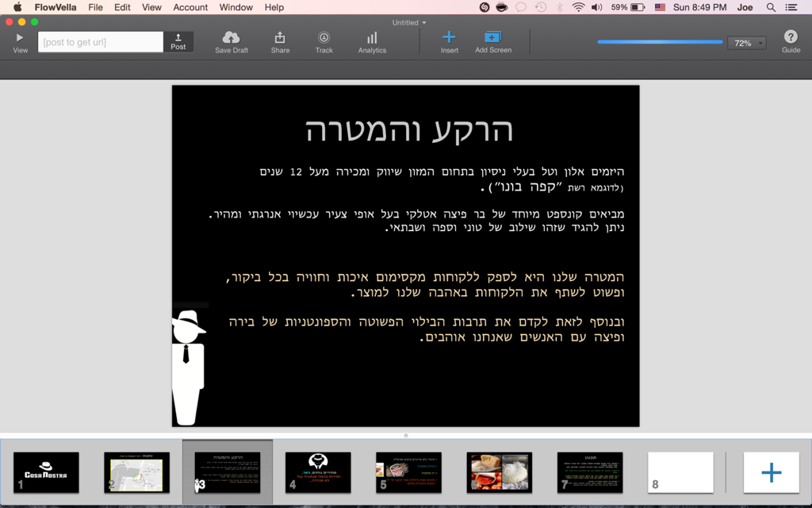Click the View play icon
Viewport: 812px width, 508px height.
(x=20, y=38)
